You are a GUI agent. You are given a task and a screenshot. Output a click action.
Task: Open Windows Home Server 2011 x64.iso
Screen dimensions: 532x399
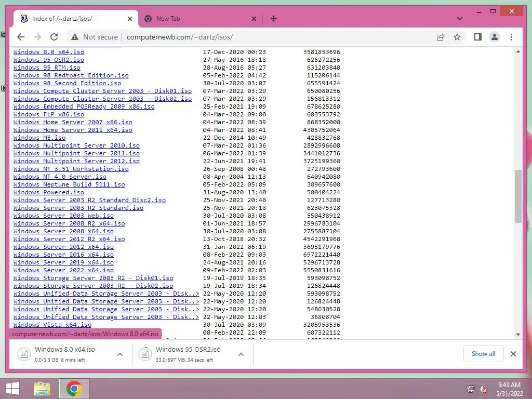[x=73, y=130]
